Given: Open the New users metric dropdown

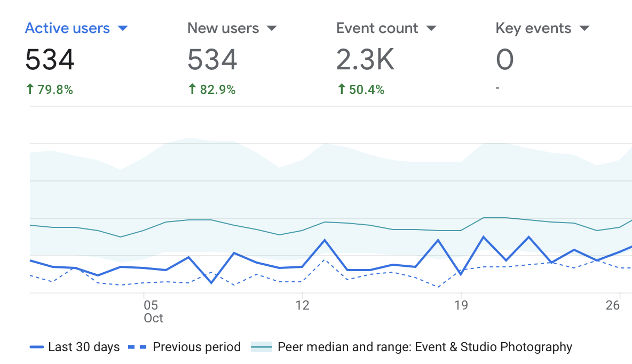Looking at the screenshot, I should 272,28.
